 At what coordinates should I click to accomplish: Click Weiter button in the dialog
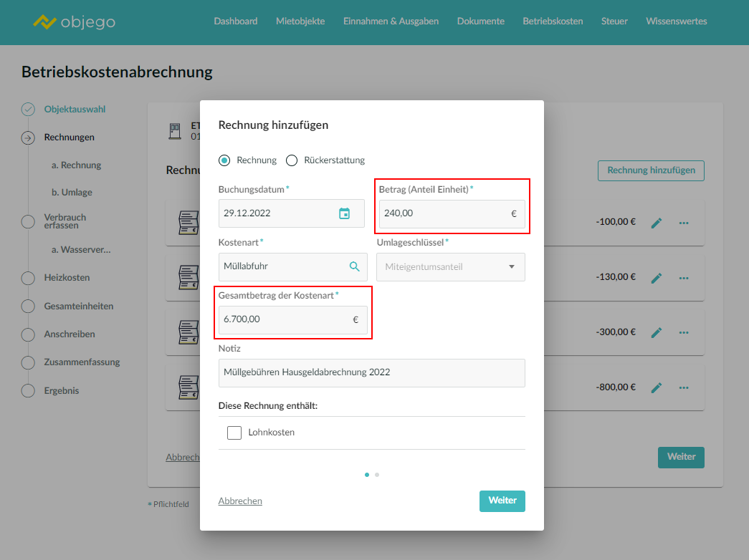tap(502, 501)
